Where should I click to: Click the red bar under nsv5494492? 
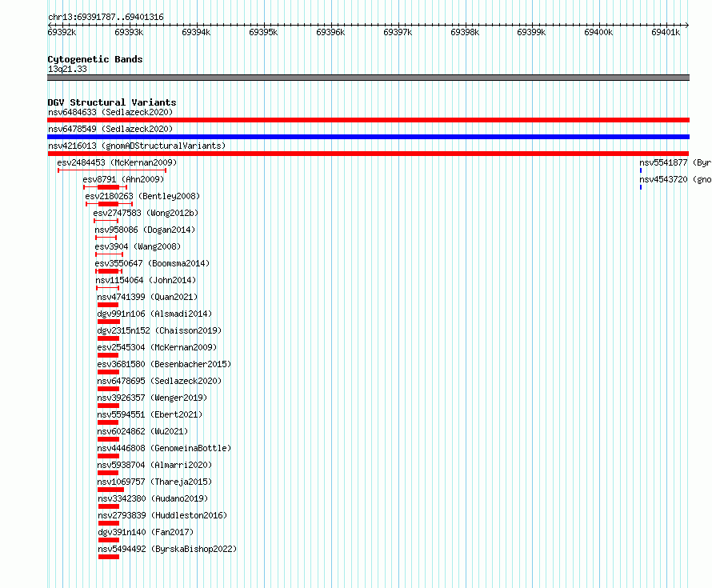tap(109, 557)
